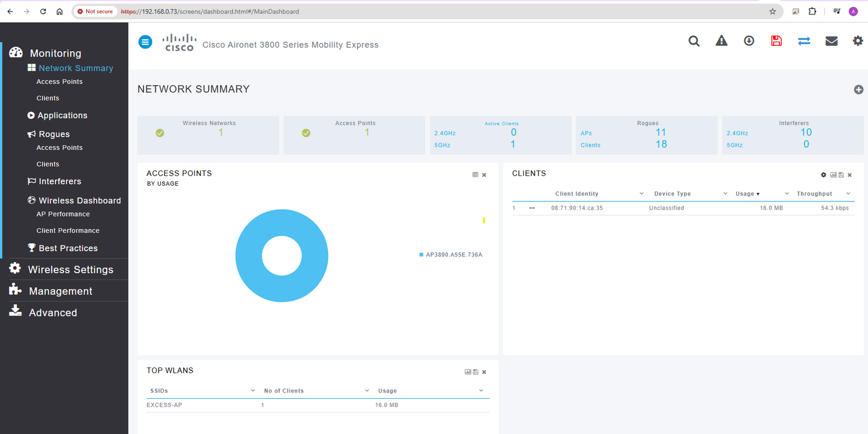
Task: Click the blue bidirectional arrows icon
Action: pos(804,41)
